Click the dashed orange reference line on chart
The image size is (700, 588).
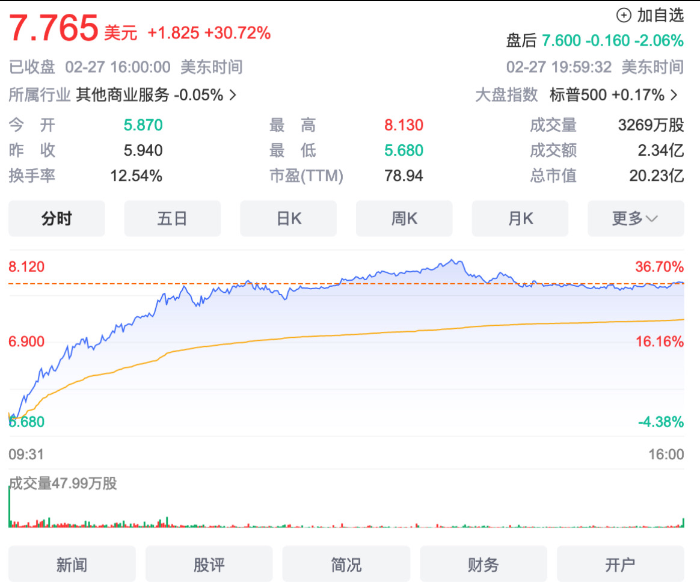pos(349,281)
